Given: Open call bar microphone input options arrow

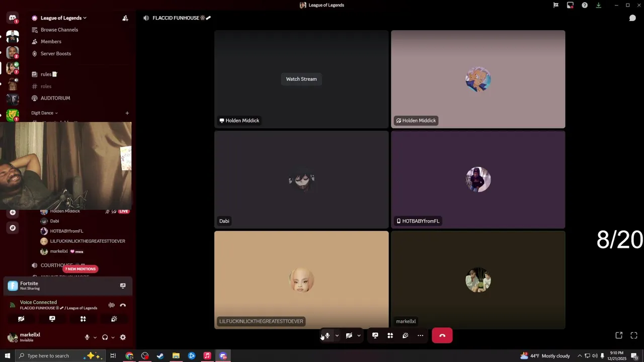Looking at the screenshot, I should 337,335.
